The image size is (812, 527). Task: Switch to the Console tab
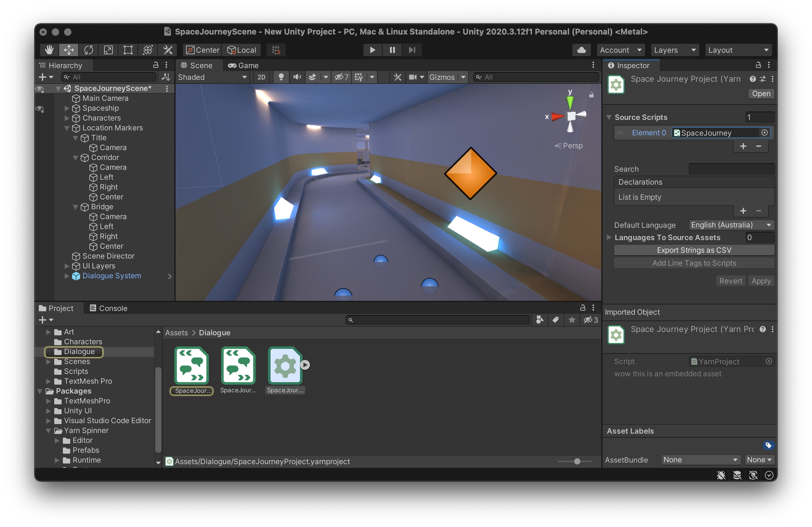coord(108,308)
